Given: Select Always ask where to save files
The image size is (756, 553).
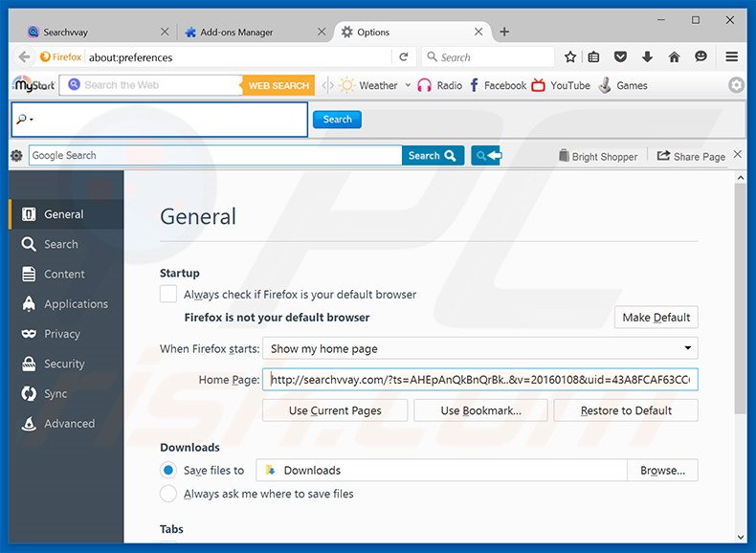Looking at the screenshot, I should point(168,494).
